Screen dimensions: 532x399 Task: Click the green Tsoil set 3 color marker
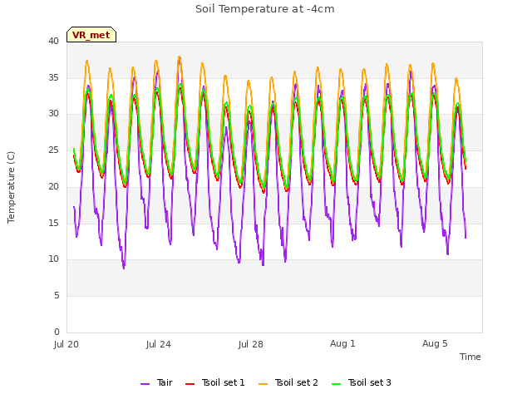pyautogui.click(x=336, y=384)
